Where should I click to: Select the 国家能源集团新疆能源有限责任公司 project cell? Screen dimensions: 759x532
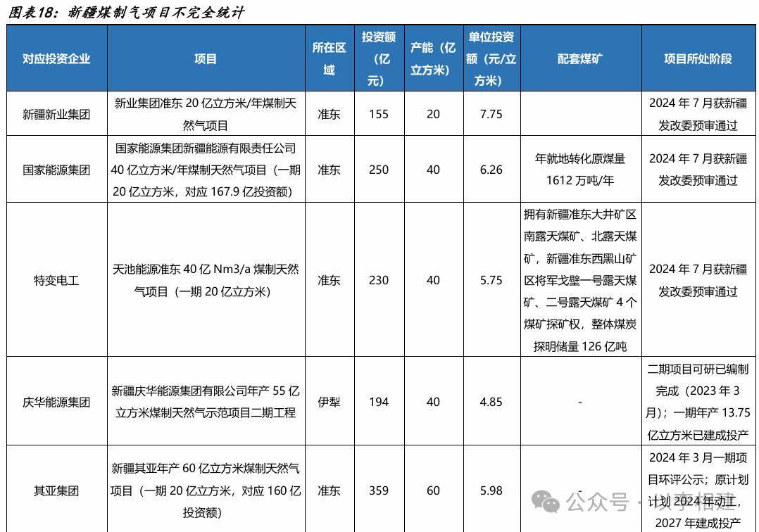click(206, 170)
